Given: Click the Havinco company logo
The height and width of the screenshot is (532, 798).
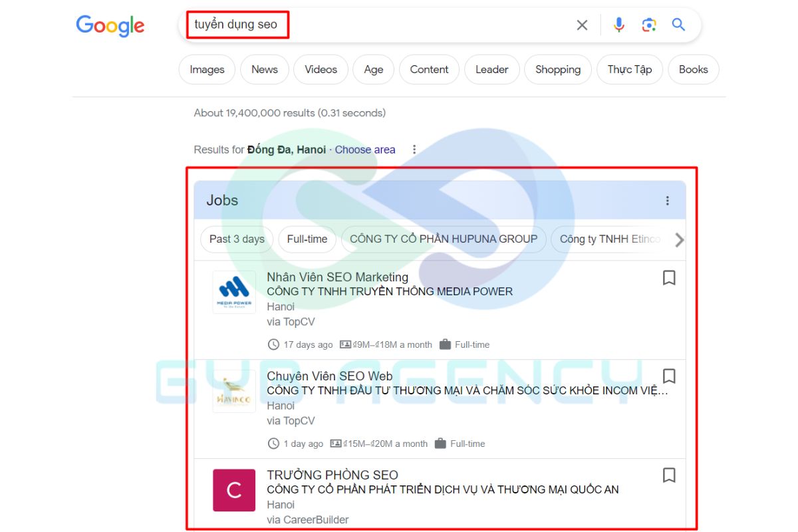Looking at the screenshot, I should tap(234, 391).
